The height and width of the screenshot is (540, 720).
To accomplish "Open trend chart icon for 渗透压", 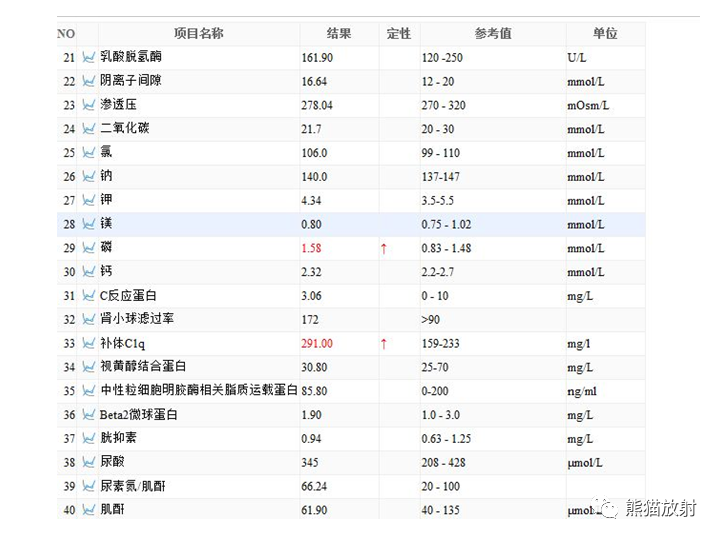I will tap(88, 105).
